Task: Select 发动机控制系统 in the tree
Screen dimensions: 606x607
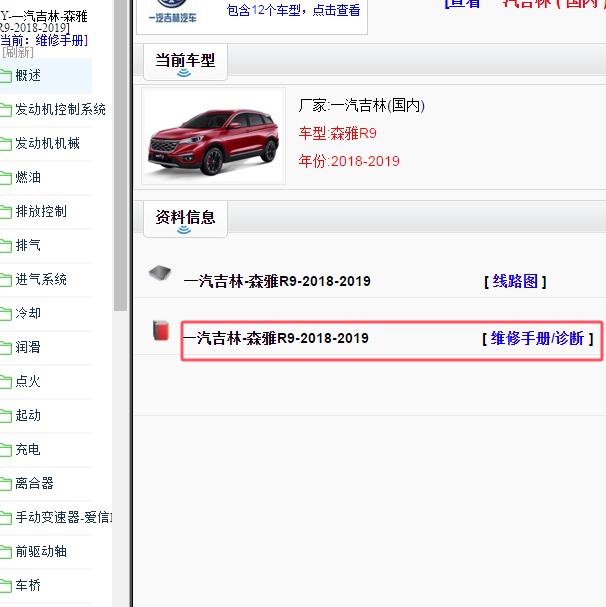Action: coord(60,110)
